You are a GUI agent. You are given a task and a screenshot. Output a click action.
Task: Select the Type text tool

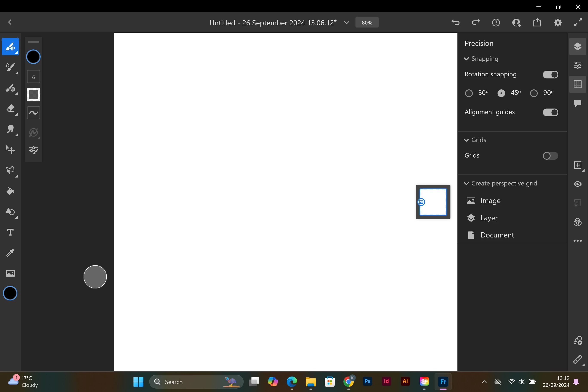coord(10,232)
